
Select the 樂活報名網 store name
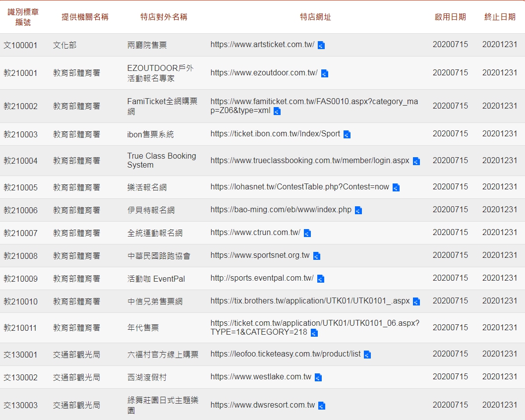tap(147, 187)
